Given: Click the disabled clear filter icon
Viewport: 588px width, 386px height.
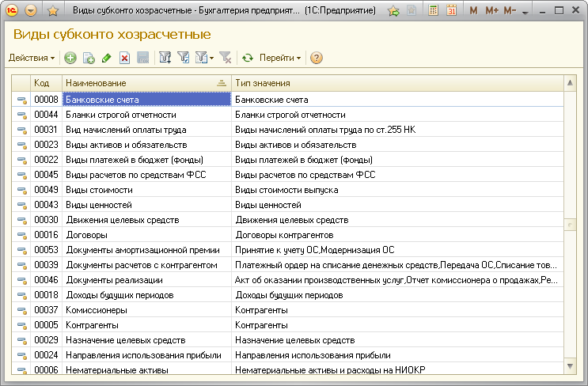Looking at the screenshot, I should point(225,58).
